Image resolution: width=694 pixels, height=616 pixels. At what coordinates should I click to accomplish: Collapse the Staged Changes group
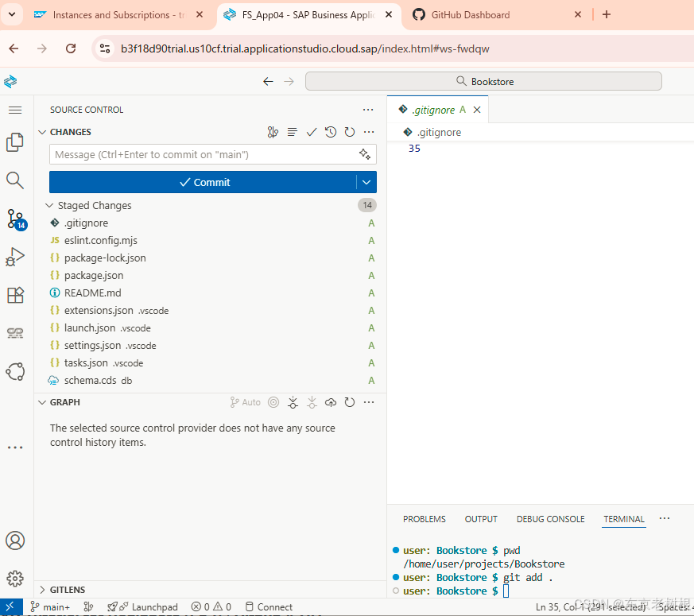(x=49, y=205)
